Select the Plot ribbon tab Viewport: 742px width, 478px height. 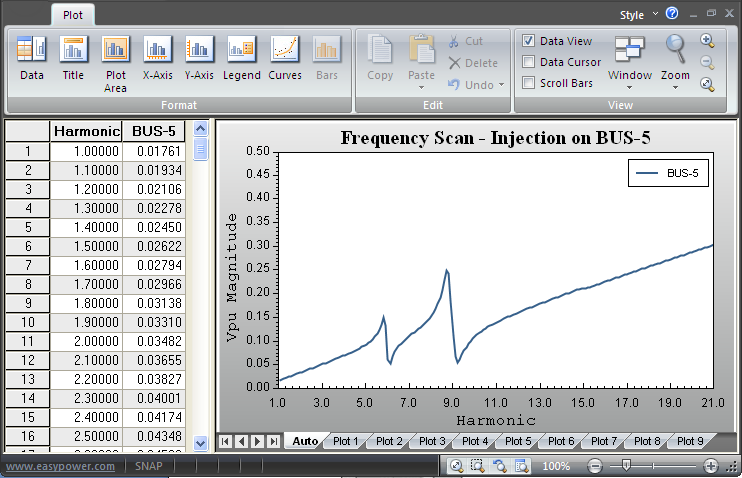pyautogui.click(x=73, y=15)
